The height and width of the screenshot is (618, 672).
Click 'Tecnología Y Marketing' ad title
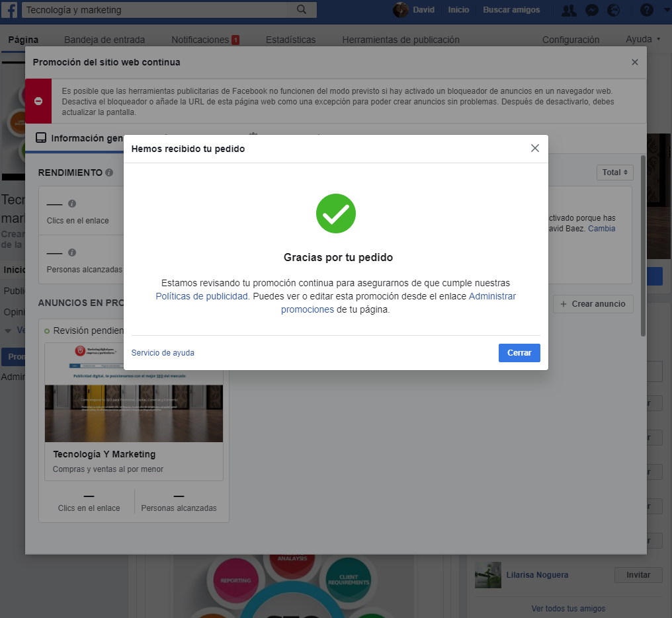[104, 454]
